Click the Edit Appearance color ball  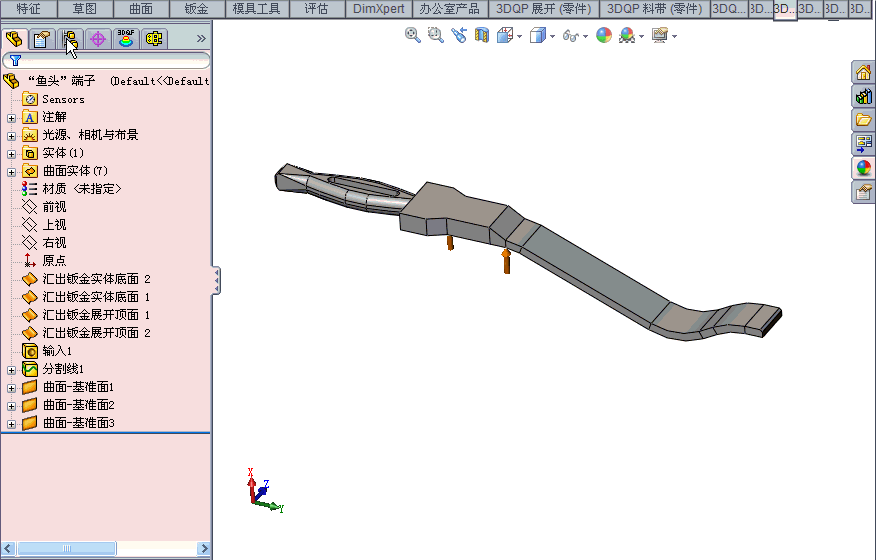(604, 35)
